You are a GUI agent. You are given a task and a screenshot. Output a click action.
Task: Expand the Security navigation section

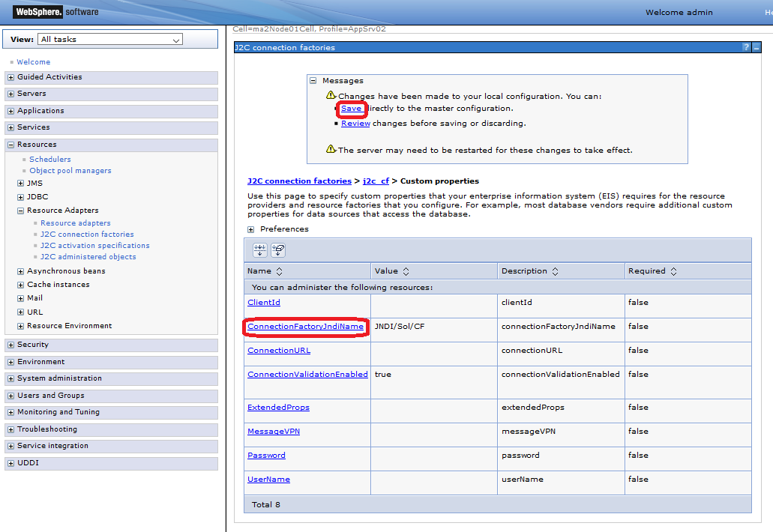[10, 345]
